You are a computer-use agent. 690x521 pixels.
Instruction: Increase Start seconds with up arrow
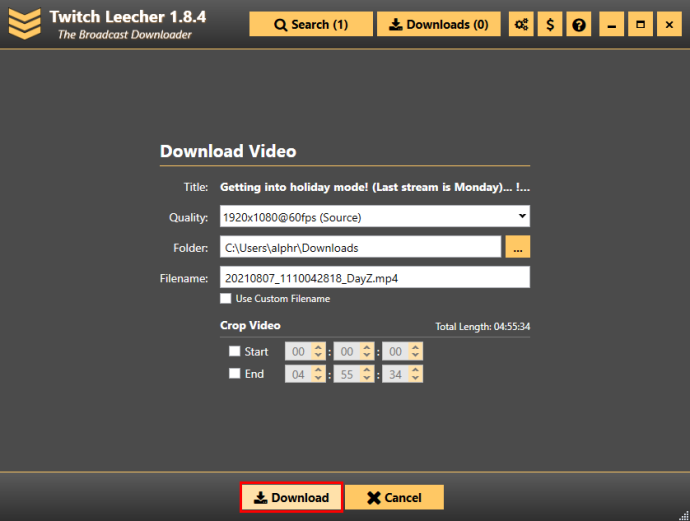pyautogui.click(x=415, y=347)
